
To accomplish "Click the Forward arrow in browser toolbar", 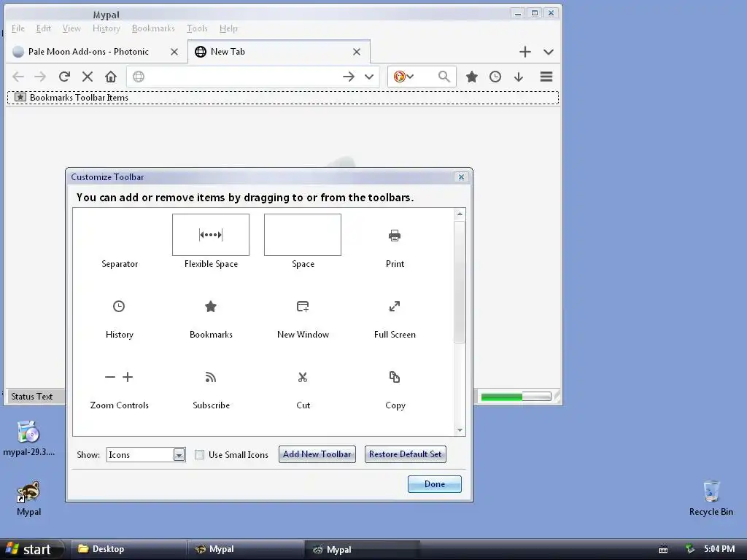I will click(41, 77).
